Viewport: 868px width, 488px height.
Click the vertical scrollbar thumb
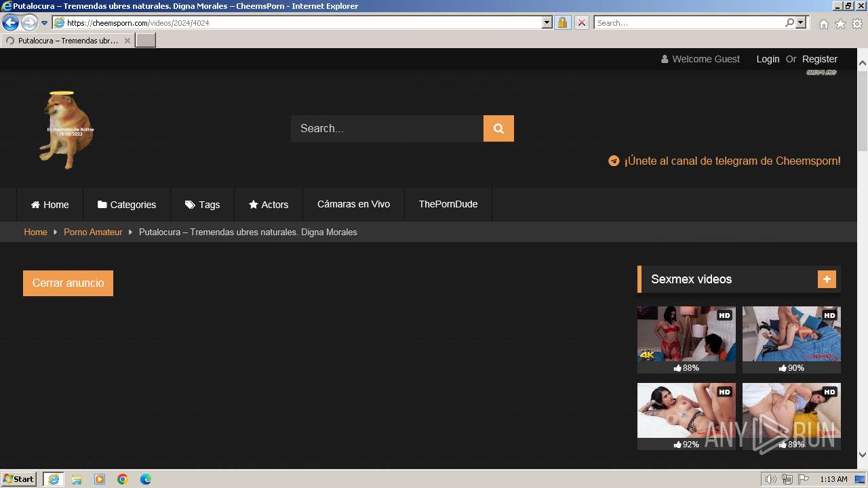click(x=863, y=110)
